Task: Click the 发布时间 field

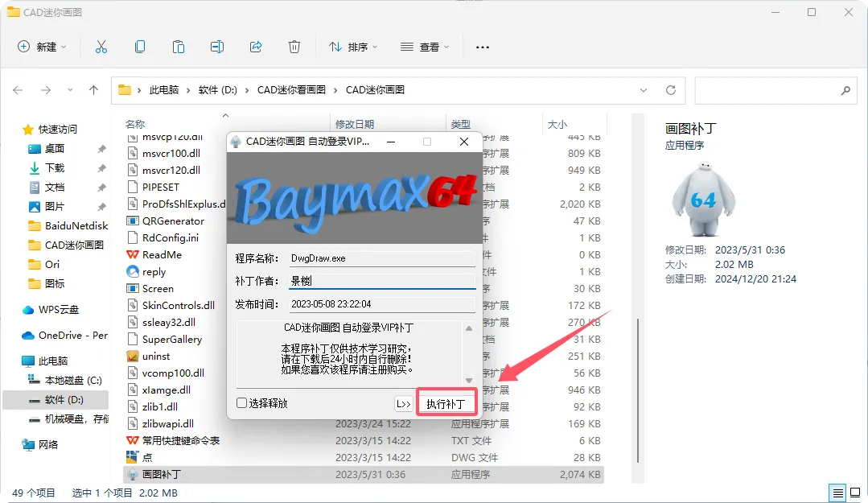Action: coord(382,304)
